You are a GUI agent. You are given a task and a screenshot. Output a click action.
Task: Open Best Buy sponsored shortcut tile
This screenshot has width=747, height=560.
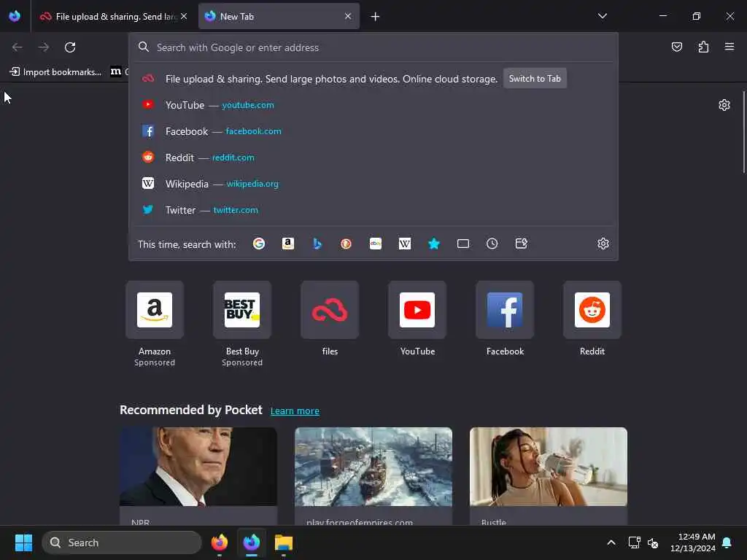[x=242, y=310]
